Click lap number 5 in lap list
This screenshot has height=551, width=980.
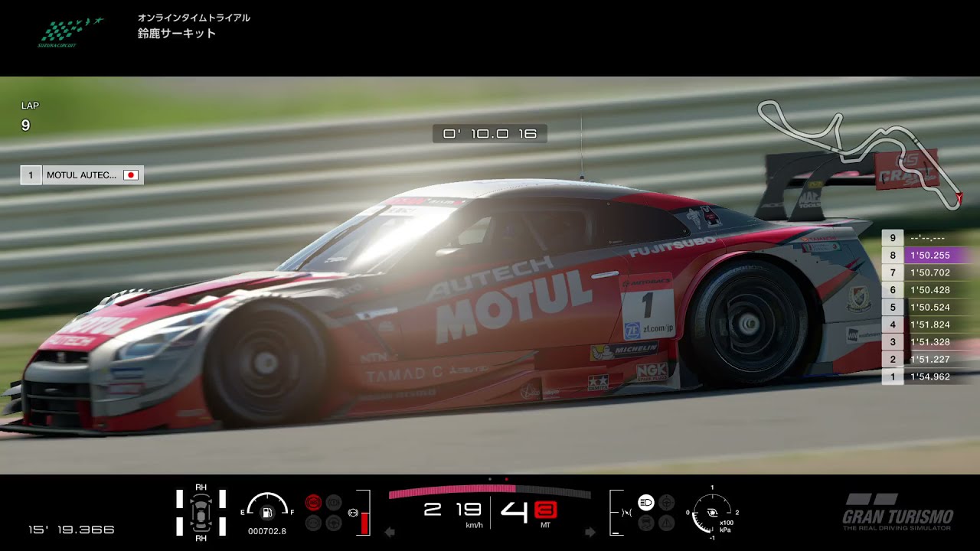(x=893, y=308)
